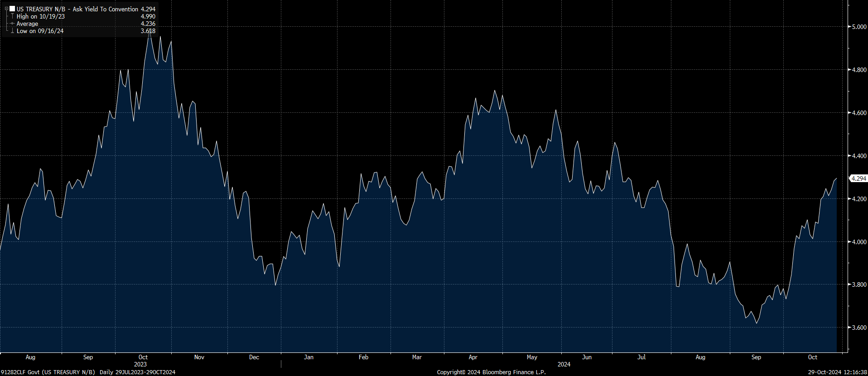Screen dimensions: 868x376
Task: Click the 3.800 y-axis label
Action: (859, 284)
